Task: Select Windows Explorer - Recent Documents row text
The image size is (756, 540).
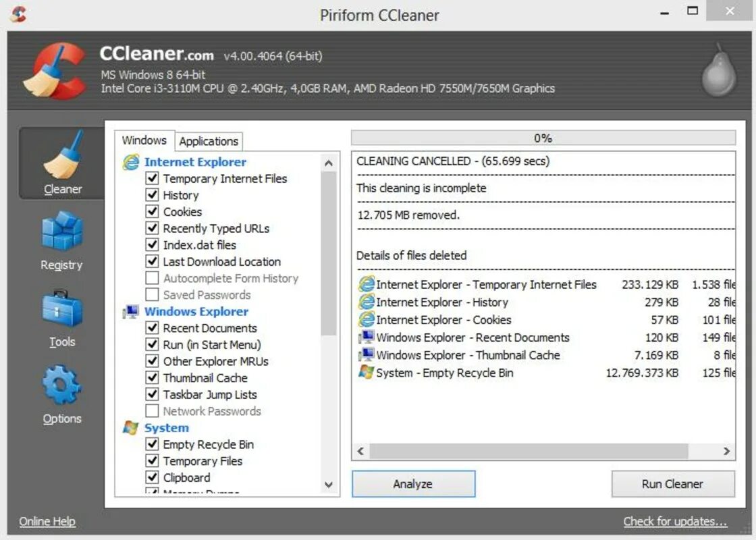Action: click(473, 337)
